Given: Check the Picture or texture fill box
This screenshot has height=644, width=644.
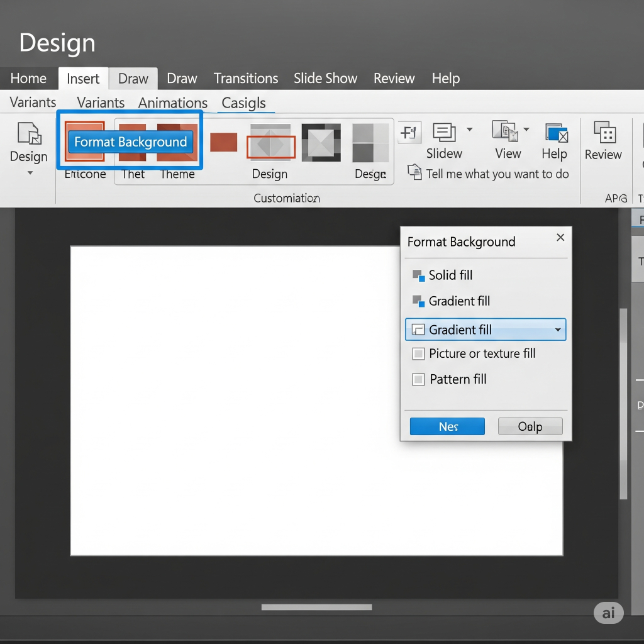Looking at the screenshot, I should coord(418,354).
